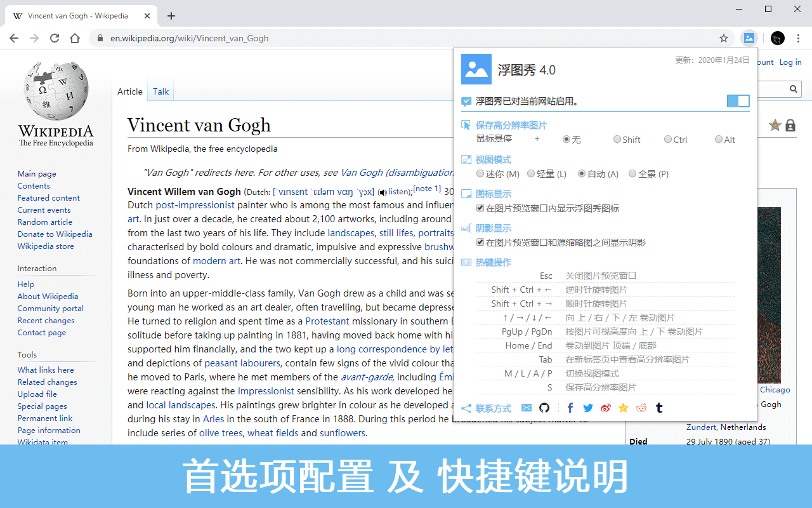Screen dimensions: 812x508
Task: Open Featured content sidebar link
Action: [49, 197]
